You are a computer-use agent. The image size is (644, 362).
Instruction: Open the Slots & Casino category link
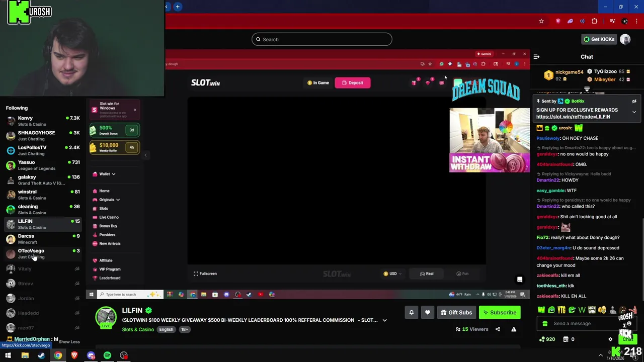[138, 329]
